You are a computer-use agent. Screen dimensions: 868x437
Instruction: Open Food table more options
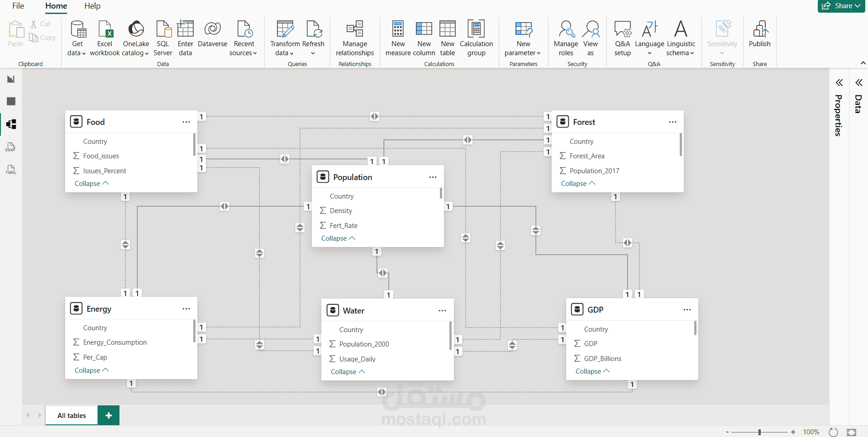point(186,122)
